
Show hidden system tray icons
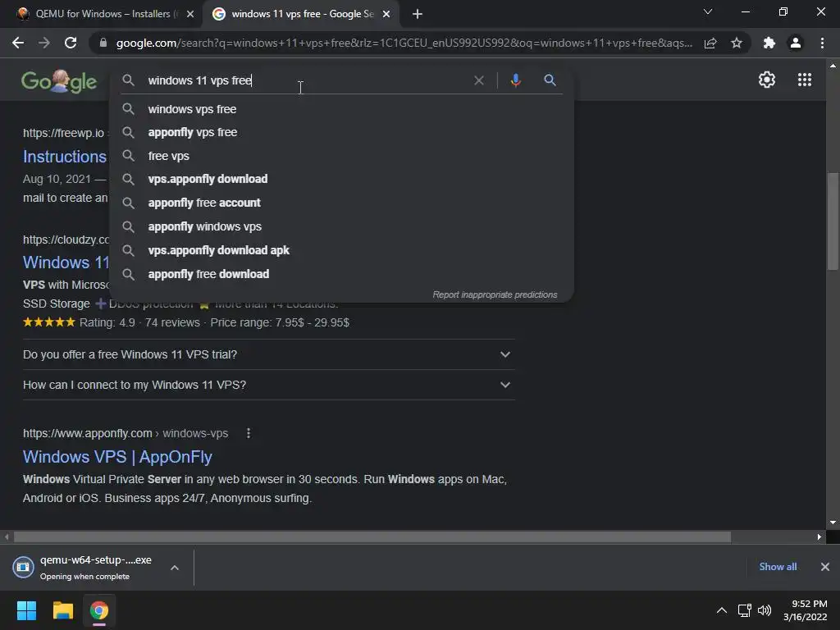coord(722,610)
